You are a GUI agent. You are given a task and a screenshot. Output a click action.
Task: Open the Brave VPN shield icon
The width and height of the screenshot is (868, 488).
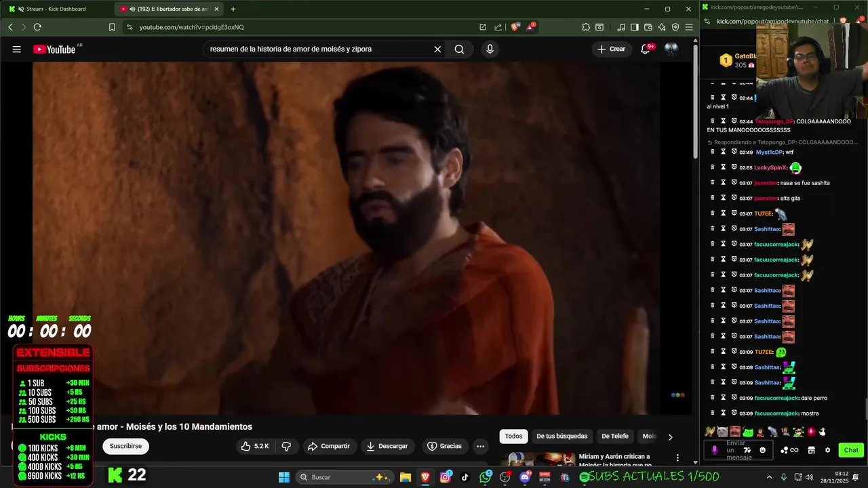point(675,27)
